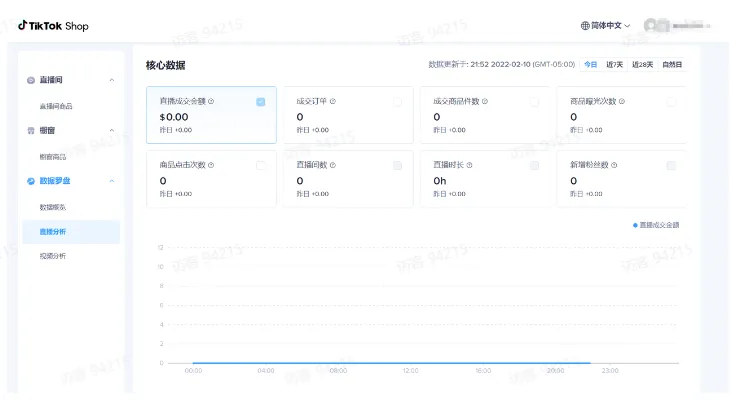Image resolution: width=731 pixels, height=400 pixels.
Task: Click the info icon beside 直播间数
Action: (x=333, y=165)
